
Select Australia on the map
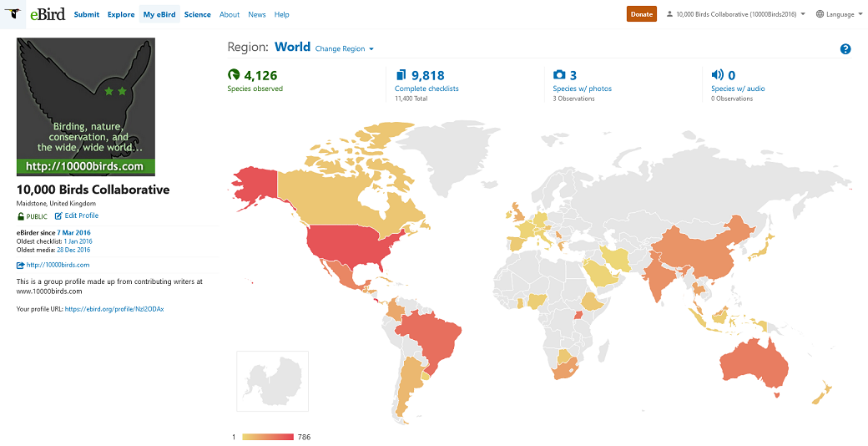[754, 362]
